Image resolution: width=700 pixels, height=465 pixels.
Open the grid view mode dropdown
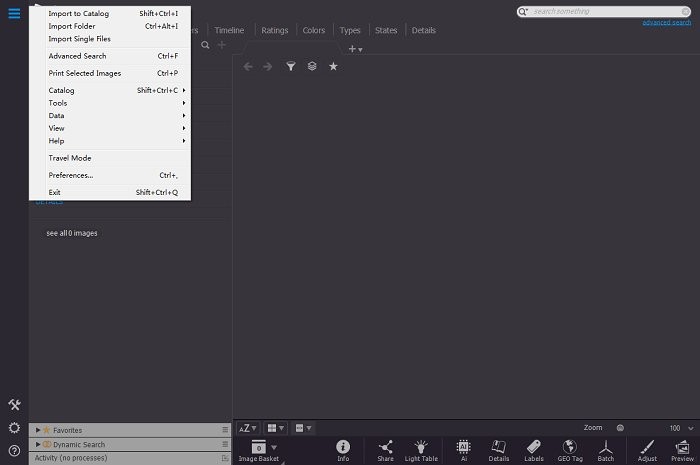275,428
